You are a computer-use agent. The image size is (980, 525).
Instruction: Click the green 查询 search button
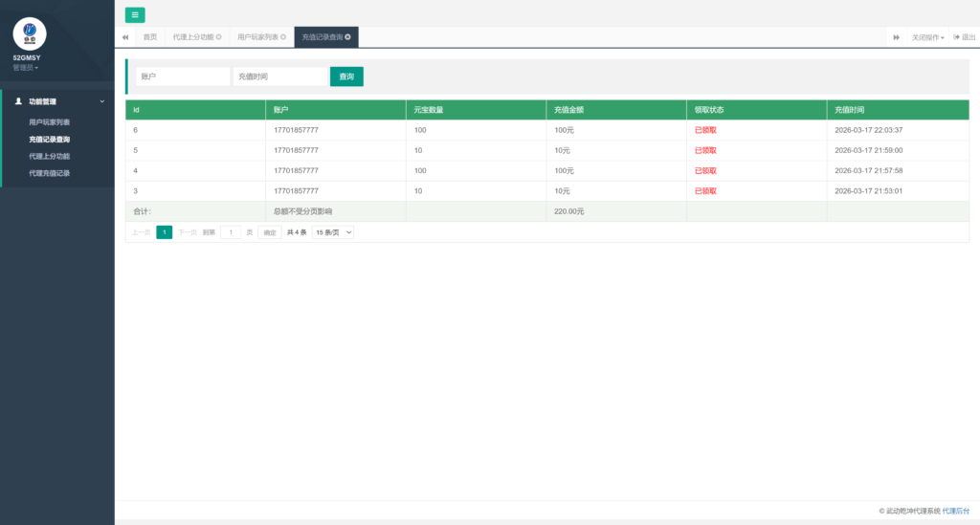coord(346,77)
